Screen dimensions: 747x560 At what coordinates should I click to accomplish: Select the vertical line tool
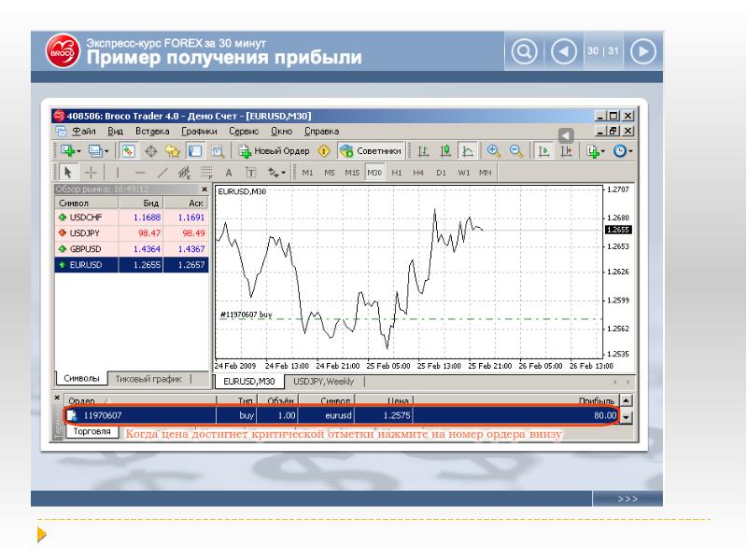118,172
